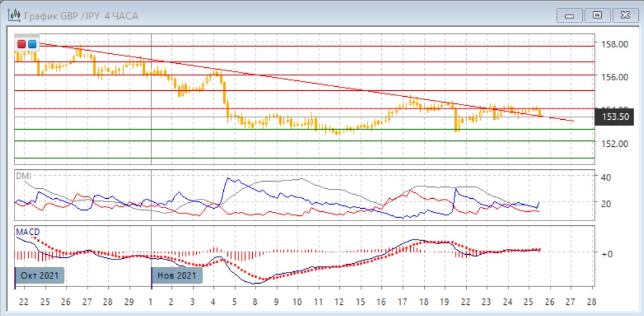Screen dimensions: 644x316
Task: Click the candlestick chart icon in title bar
Action: pyautogui.click(x=12, y=14)
